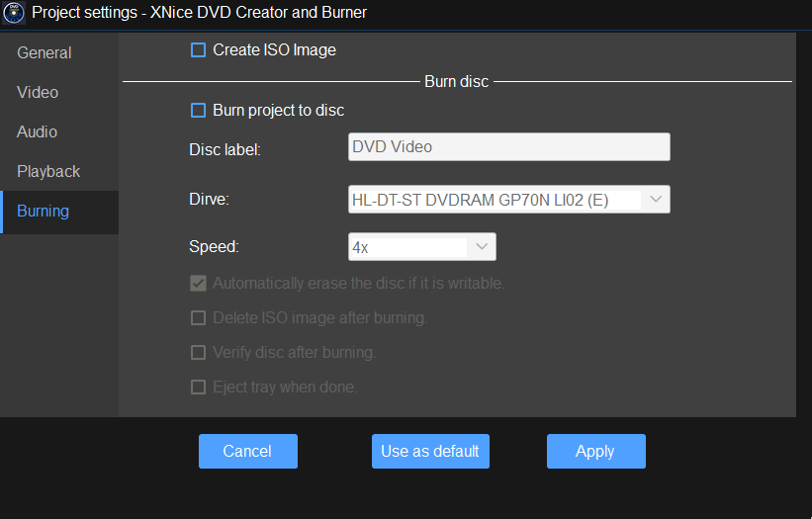Click the Disc label text field
Screen dimensions: 812x519
(508, 147)
